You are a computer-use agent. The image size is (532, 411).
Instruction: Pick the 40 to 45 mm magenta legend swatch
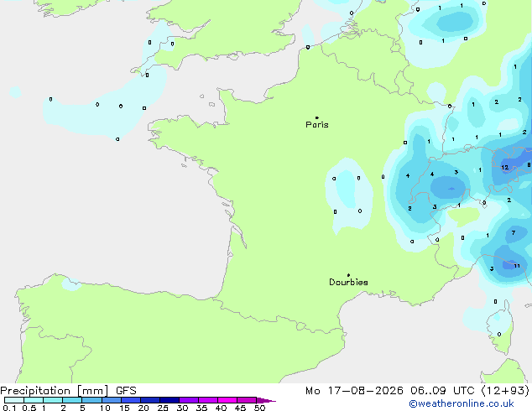point(227,400)
